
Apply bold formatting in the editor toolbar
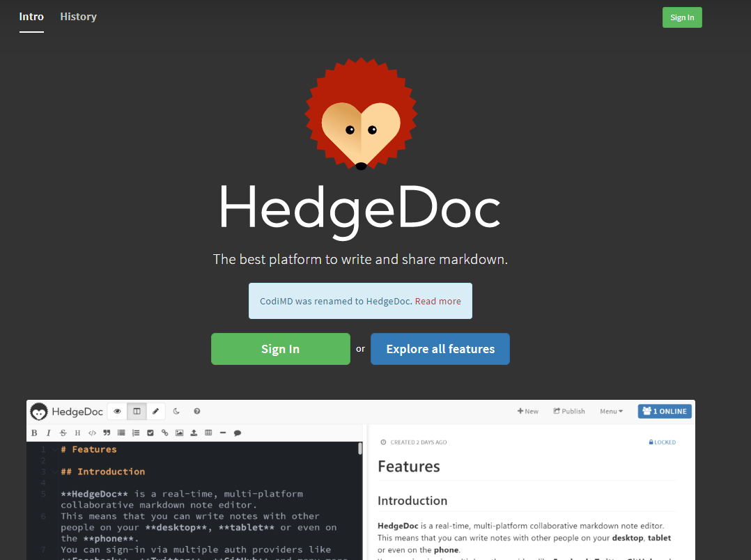[34, 433]
